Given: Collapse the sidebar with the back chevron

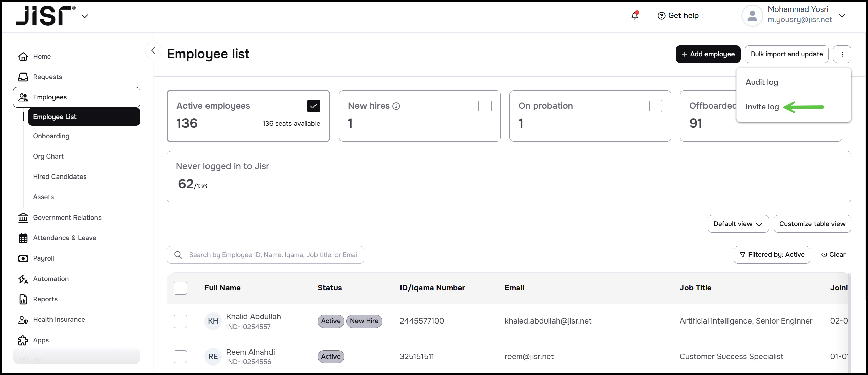Looking at the screenshot, I should click(x=153, y=50).
